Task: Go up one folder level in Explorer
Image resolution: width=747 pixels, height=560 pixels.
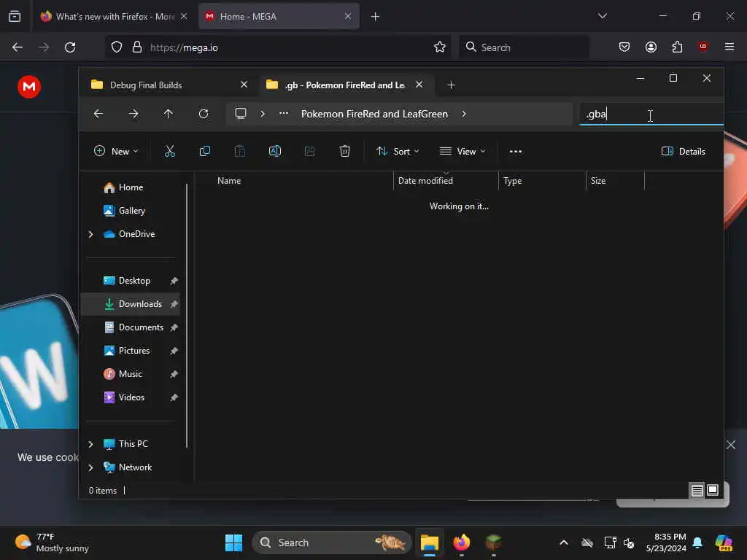Action: tap(169, 114)
